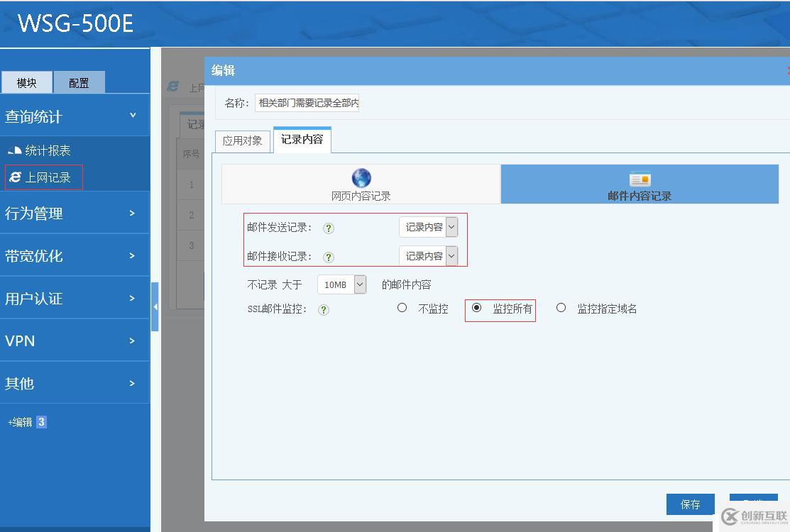Switch to the 应用对象 tab
Viewport: 790px width, 532px height.
(x=242, y=141)
